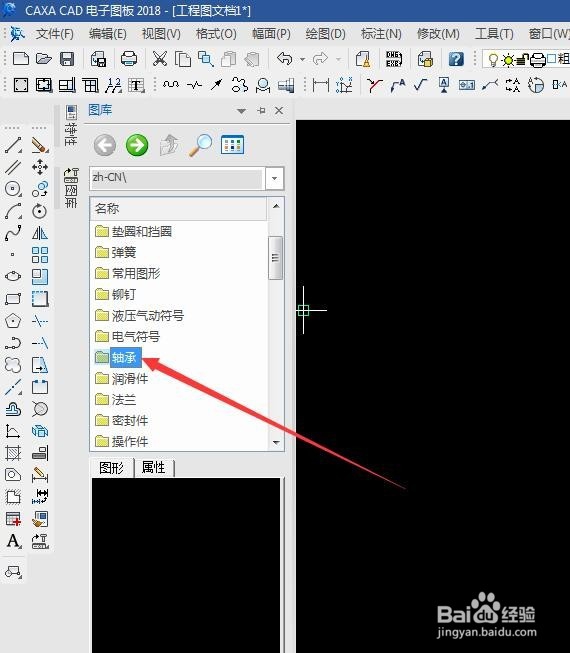This screenshot has width=570, height=653.
Task: Click the title block table icon
Action: pos(67,85)
